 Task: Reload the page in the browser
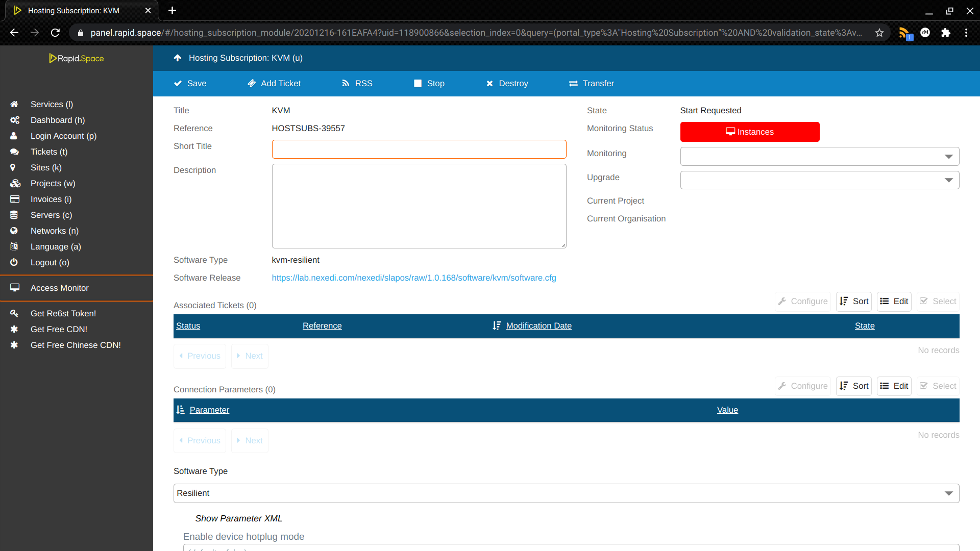click(55, 33)
